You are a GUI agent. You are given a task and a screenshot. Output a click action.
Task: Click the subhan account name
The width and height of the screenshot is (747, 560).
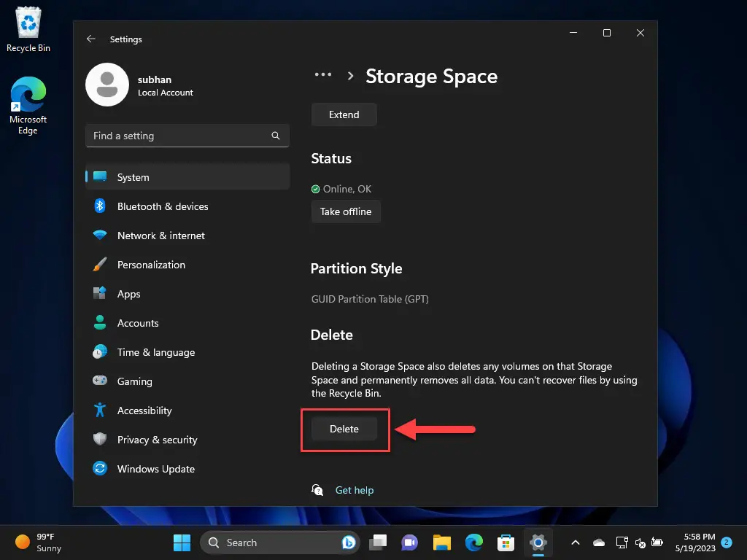click(x=155, y=79)
